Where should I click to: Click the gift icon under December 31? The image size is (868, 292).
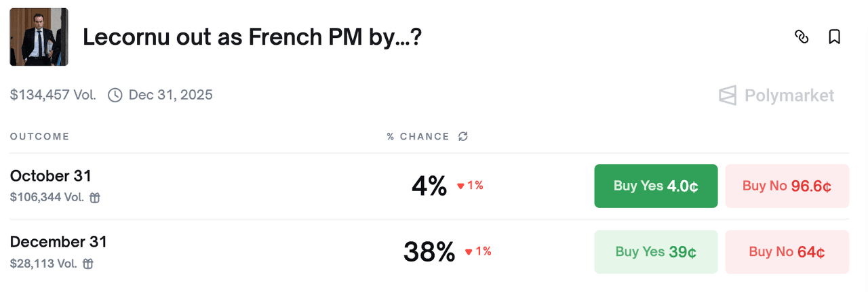pos(88,264)
